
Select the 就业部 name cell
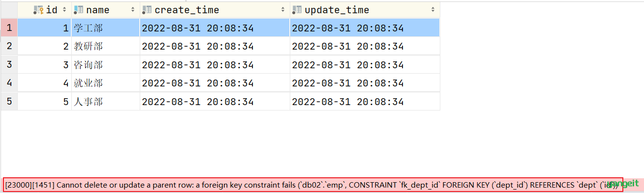[x=106, y=83]
